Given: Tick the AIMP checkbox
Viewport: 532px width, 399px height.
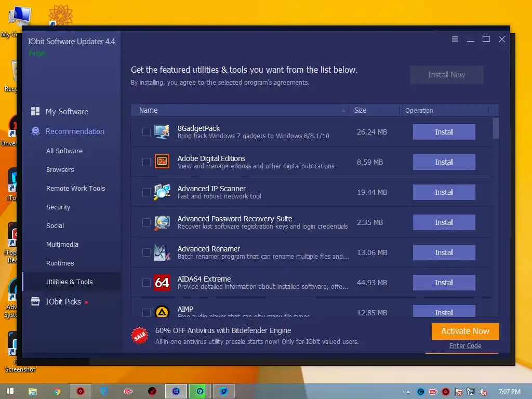Looking at the screenshot, I should point(146,312).
